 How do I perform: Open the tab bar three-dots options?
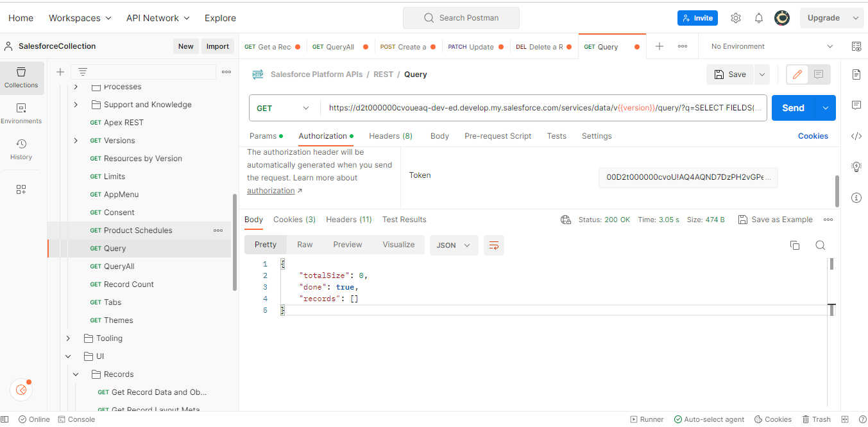[x=683, y=46]
